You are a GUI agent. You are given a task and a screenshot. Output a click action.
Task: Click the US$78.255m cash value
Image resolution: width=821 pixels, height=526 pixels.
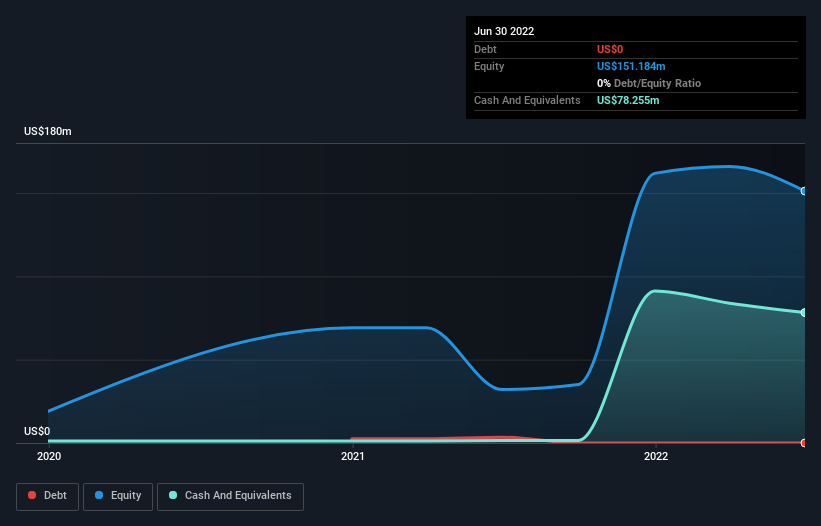[628, 100]
